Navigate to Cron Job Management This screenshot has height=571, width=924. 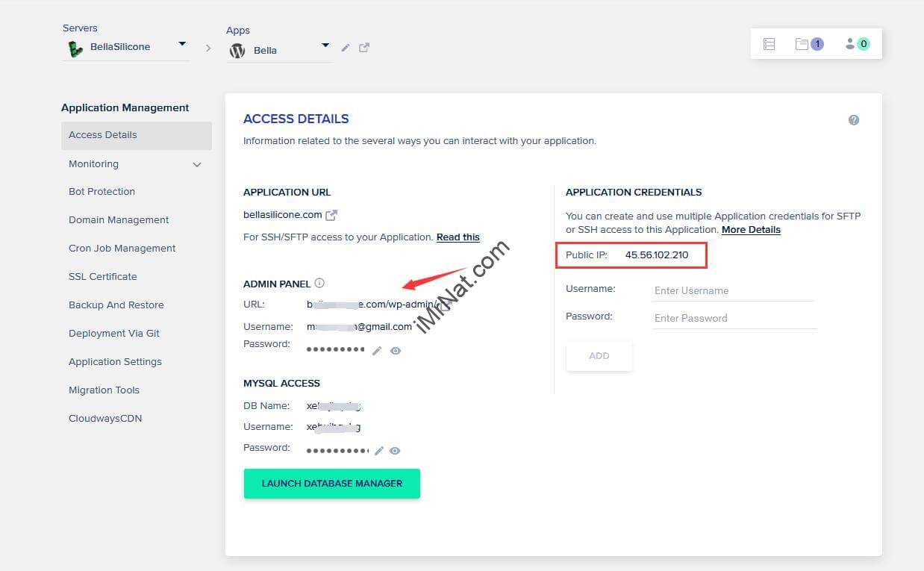click(x=122, y=249)
